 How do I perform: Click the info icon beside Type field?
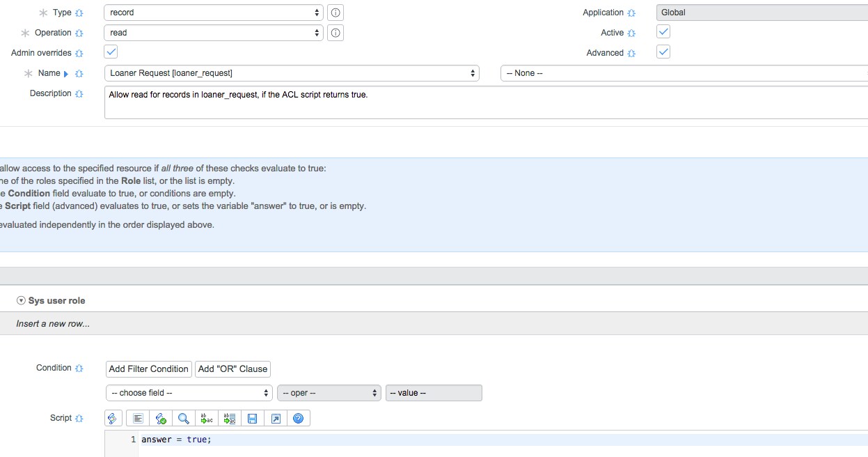336,13
